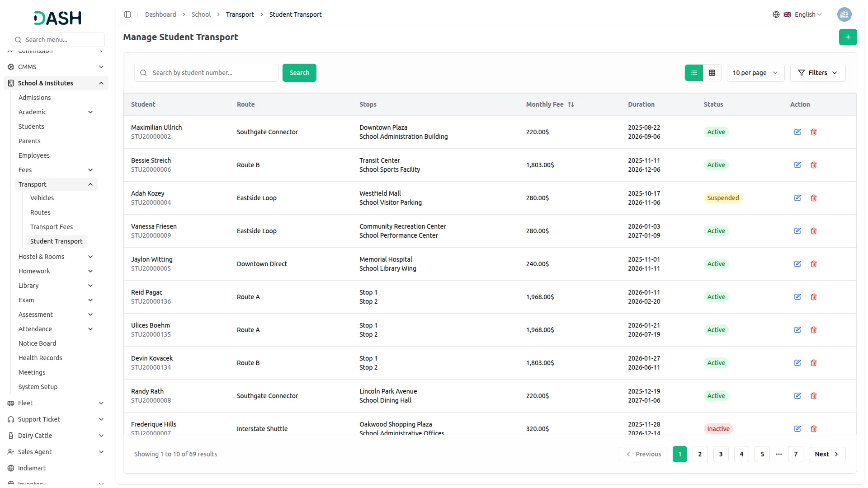This screenshot has width=868, height=488.
Task: Delete Adah Kozey's transport entry
Action: 813,198
